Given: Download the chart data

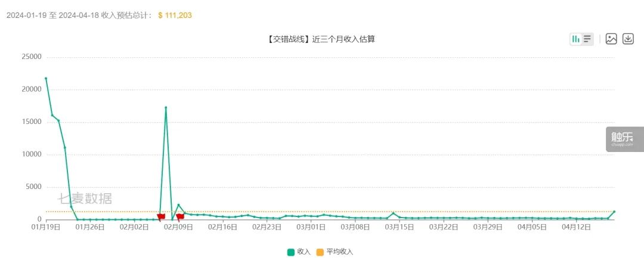Looking at the screenshot, I should click(x=628, y=39).
